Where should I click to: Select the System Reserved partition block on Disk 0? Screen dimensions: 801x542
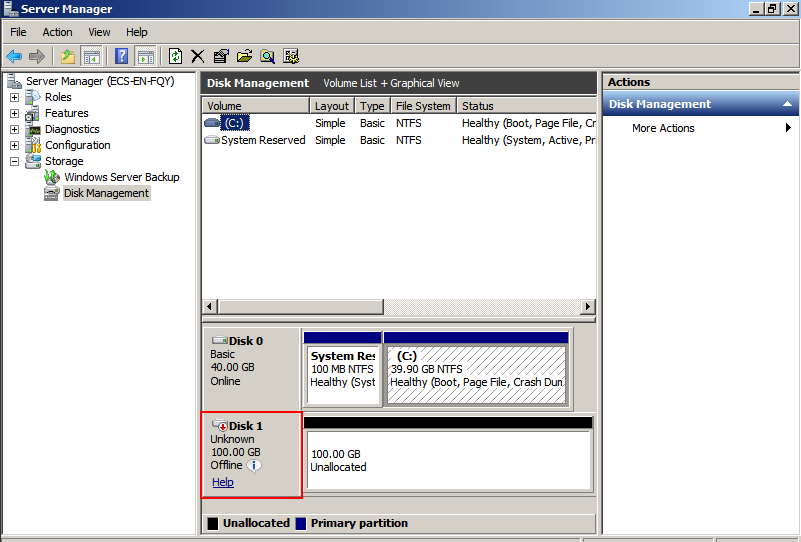coord(343,369)
